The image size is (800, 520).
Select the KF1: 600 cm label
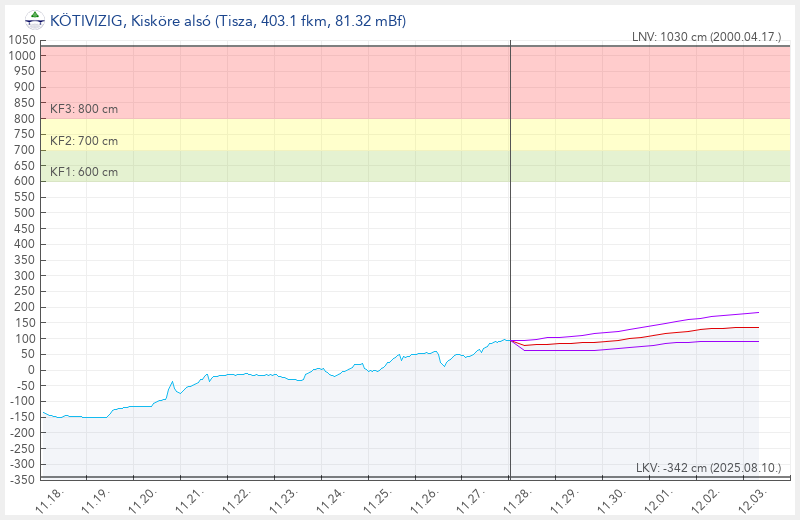click(84, 172)
